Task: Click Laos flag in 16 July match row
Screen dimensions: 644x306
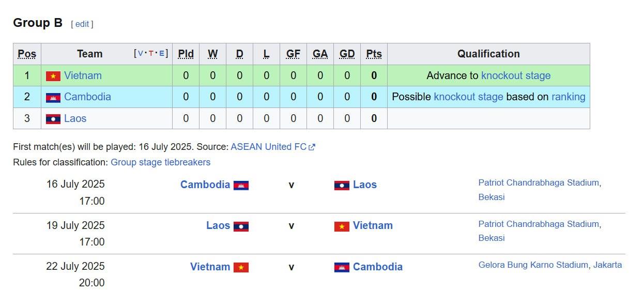Action: tap(342, 185)
